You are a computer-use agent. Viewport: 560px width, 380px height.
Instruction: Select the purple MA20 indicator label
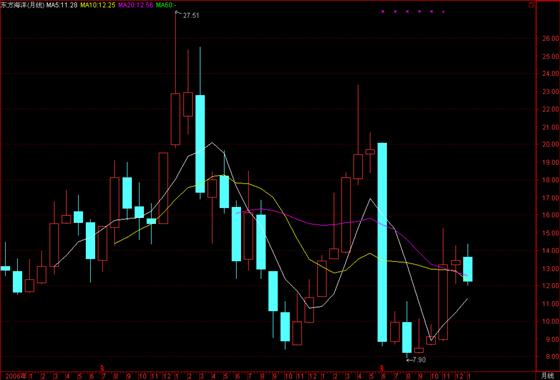136,5
